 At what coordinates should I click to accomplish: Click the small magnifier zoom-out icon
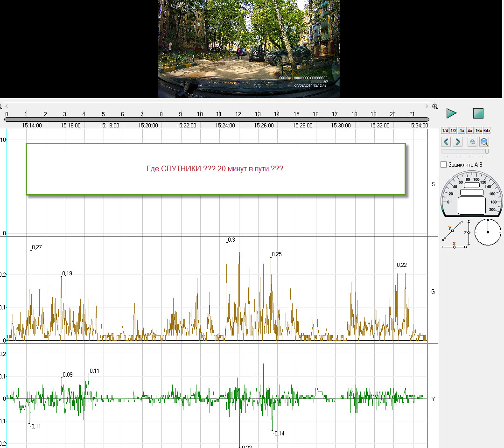(472, 142)
